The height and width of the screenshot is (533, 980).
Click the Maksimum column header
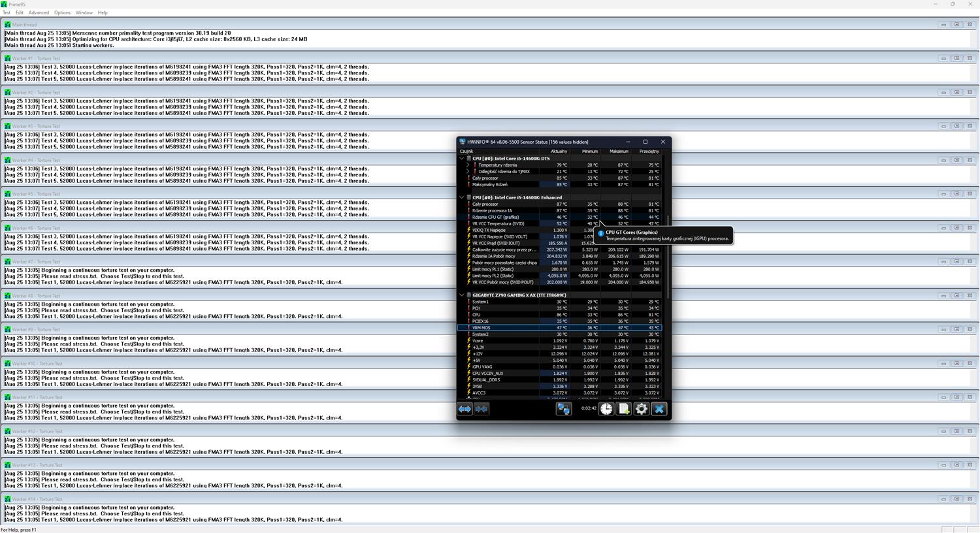pyautogui.click(x=618, y=152)
